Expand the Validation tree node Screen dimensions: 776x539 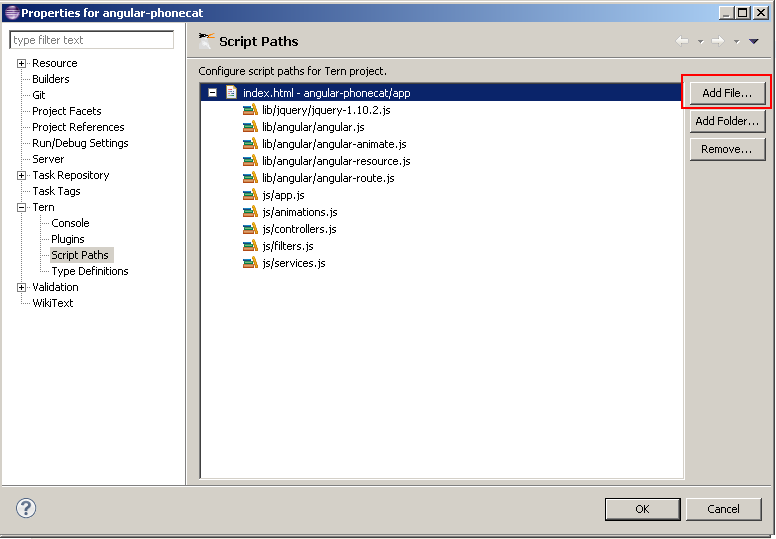coord(21,287)
